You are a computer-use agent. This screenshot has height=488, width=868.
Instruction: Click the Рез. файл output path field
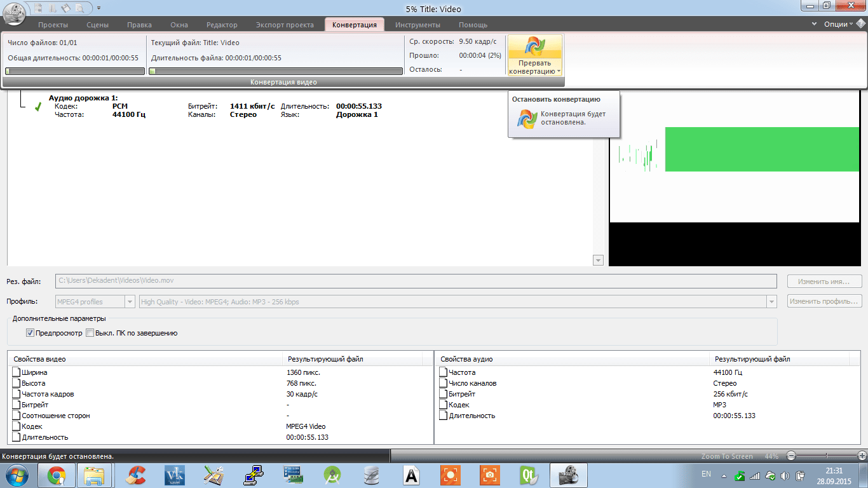tap(416, 281)
